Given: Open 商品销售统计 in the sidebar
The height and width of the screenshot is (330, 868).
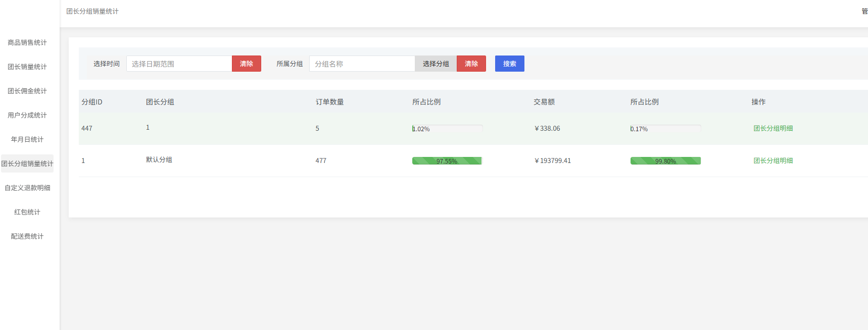Looking at the screenshot, I should 27,43.
